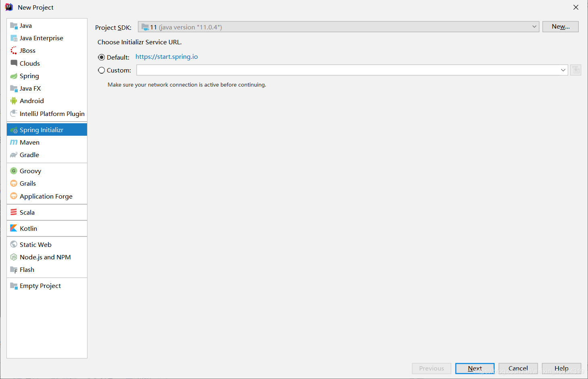The image size is (588, 379).
Task: Select the 'JBoss' list entry
Action: [x=47, y=51]
